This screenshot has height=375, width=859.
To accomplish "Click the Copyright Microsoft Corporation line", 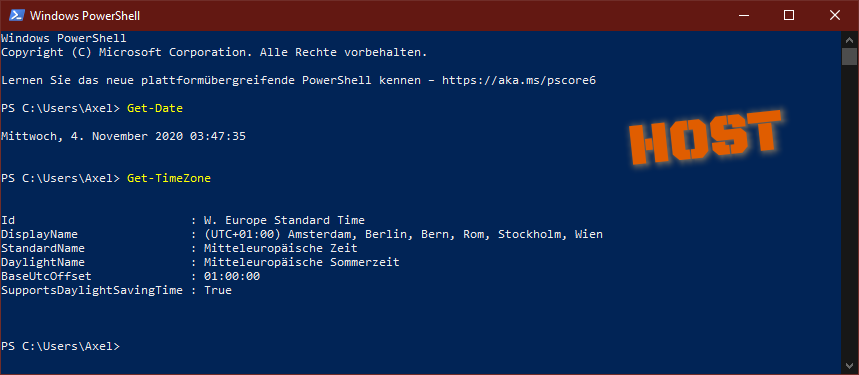I will (214, 53).
